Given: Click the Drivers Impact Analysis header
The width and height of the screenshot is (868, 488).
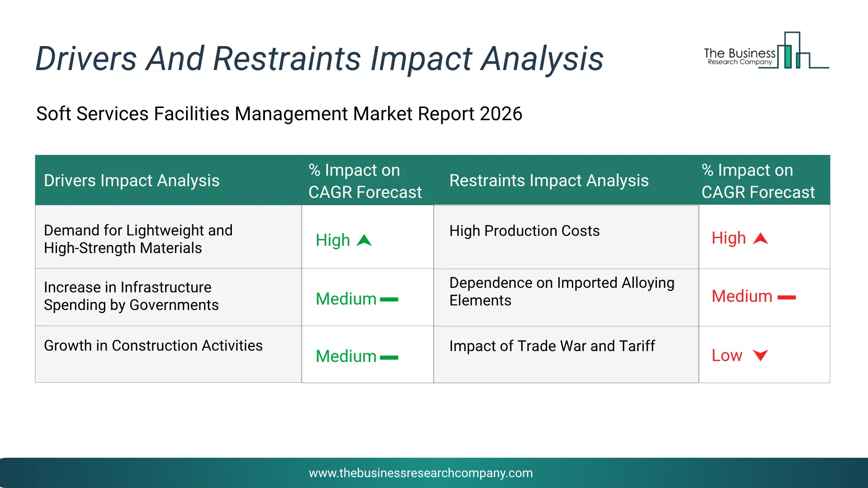Looking at the screenshot, I should pyautogui.click(x=132, y=180).
